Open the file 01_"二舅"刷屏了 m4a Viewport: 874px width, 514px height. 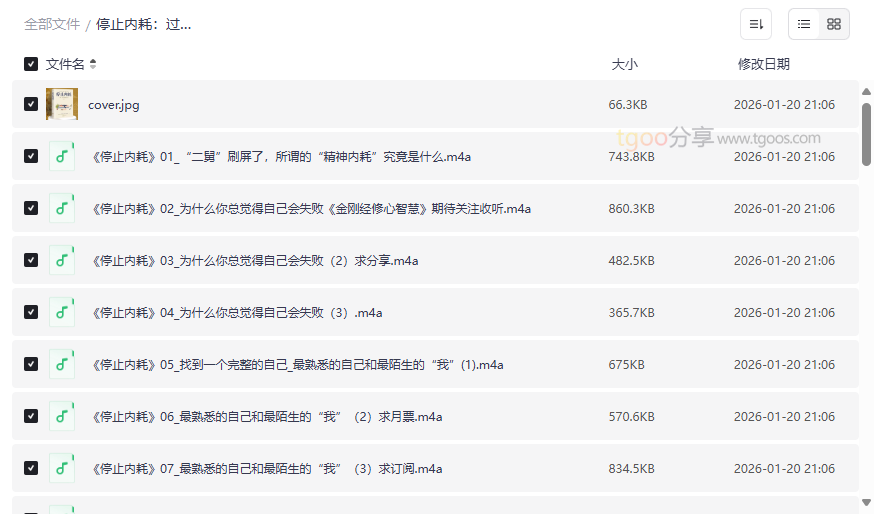(280, 157)
